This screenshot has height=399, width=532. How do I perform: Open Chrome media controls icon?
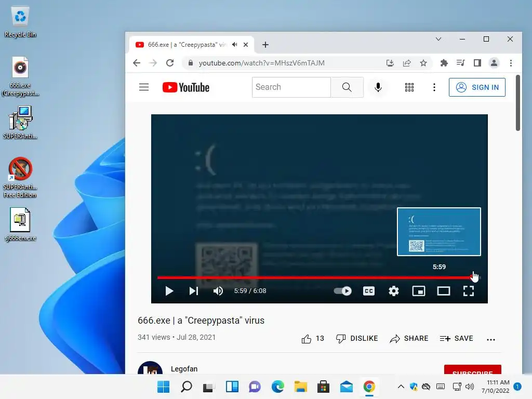[460, 63]
